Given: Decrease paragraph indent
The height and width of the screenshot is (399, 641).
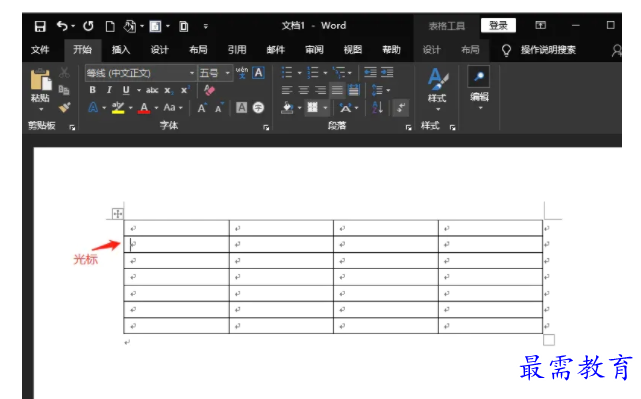Looking at the screenshot, I should [x=370, y=73].
